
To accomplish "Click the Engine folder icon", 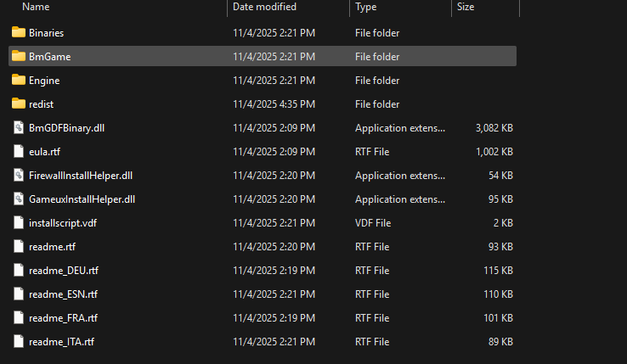I will 19,80.
